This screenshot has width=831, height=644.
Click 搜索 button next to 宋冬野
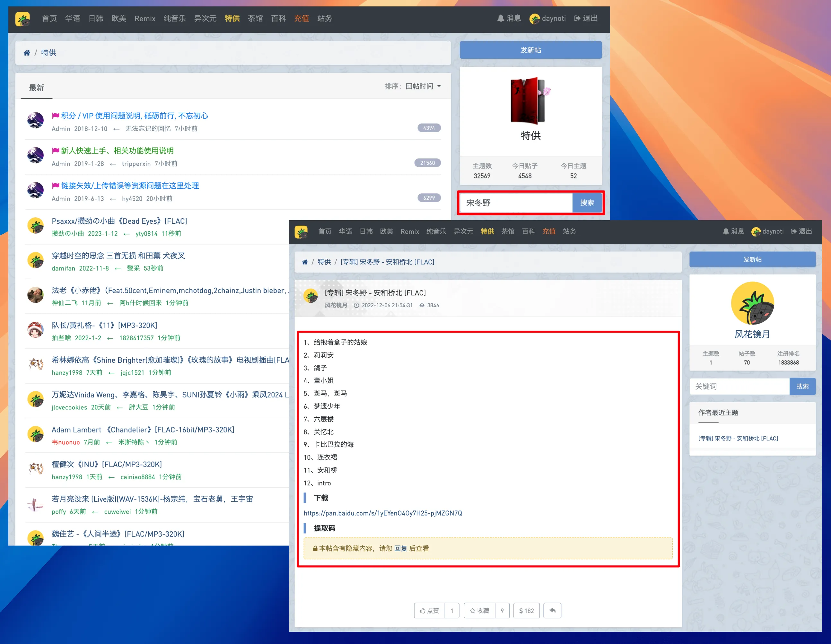coord(587,203)
